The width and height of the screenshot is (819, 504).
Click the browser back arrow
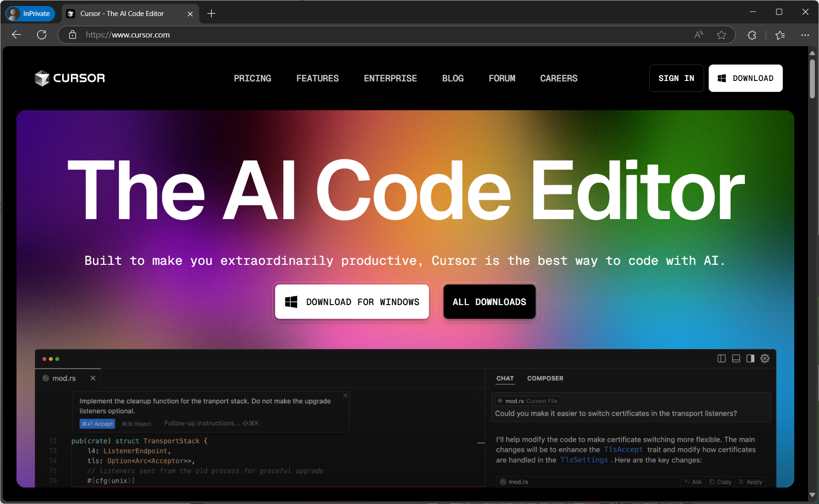pos(16,35)
